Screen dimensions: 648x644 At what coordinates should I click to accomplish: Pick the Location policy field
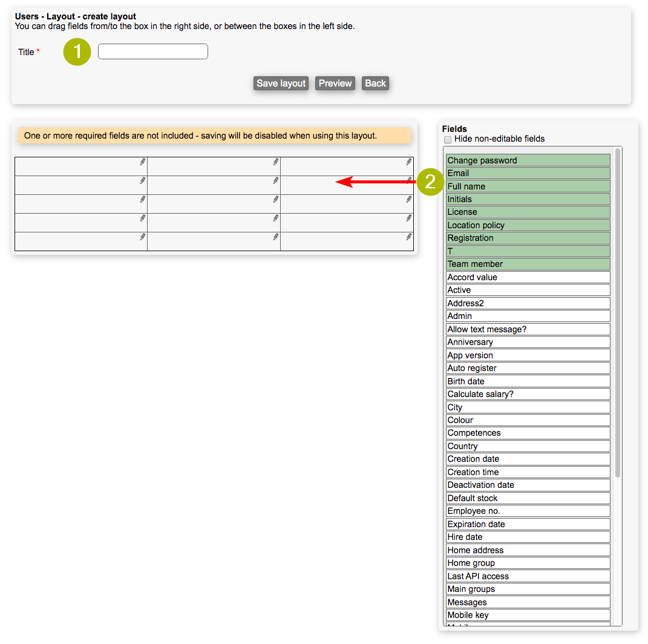(528, 225)
